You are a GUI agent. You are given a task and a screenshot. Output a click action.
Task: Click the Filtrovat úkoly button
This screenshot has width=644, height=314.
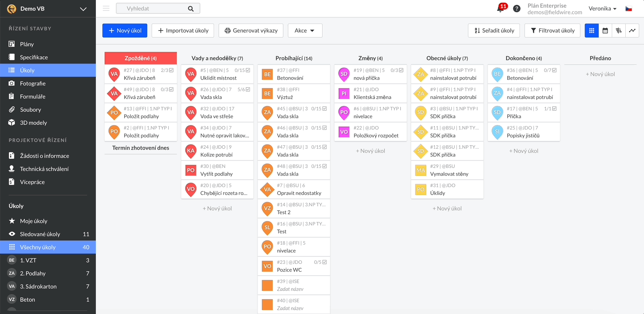tap(552, 31)
